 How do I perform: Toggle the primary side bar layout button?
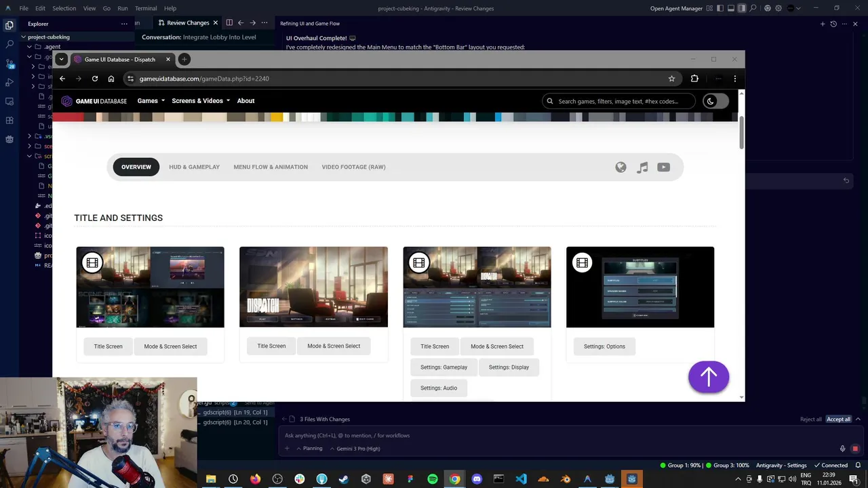(720, 8)
